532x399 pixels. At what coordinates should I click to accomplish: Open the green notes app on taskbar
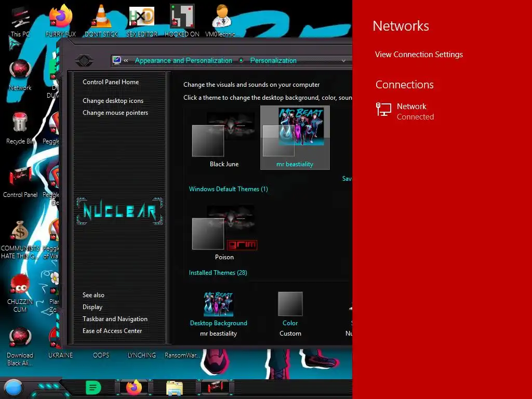click(x=94, y=388)
